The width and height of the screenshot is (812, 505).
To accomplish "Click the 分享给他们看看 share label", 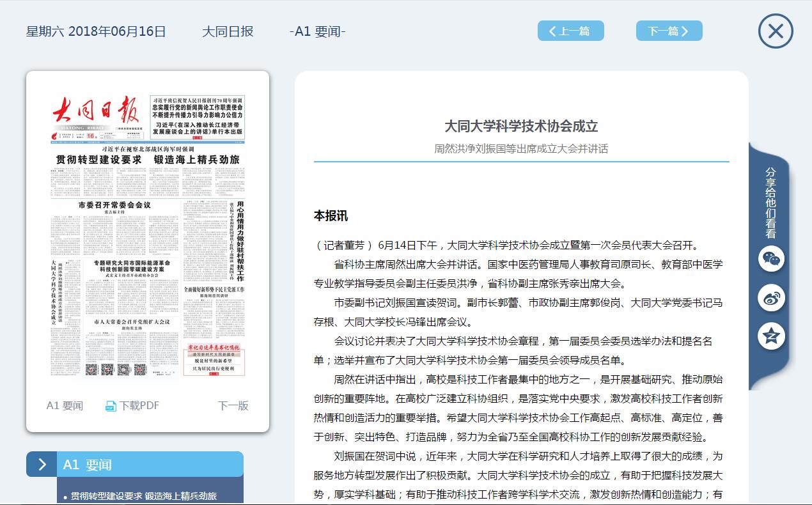I will [771, 203].
